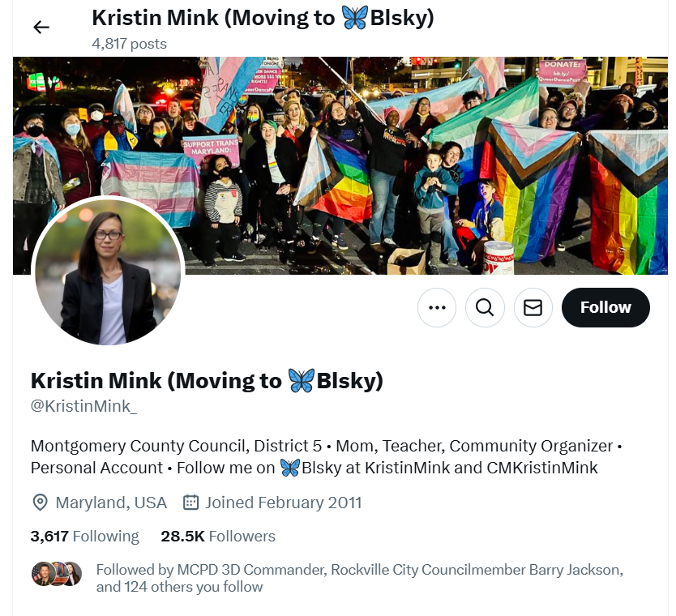The width and height of the screenshot is (676, 616).
Task: View the pride rally banner image
Action: tap(340, 165)
